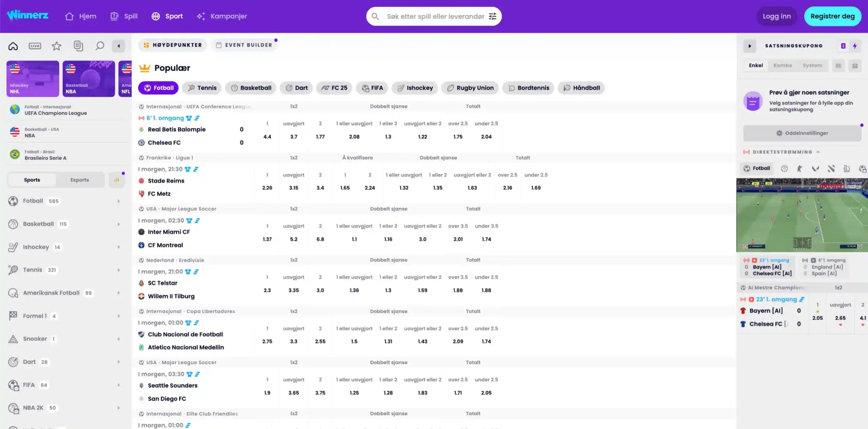This screenshot has height=429, width=868.
Task: Click the live football stream video
Action: [x=802, y=215]
